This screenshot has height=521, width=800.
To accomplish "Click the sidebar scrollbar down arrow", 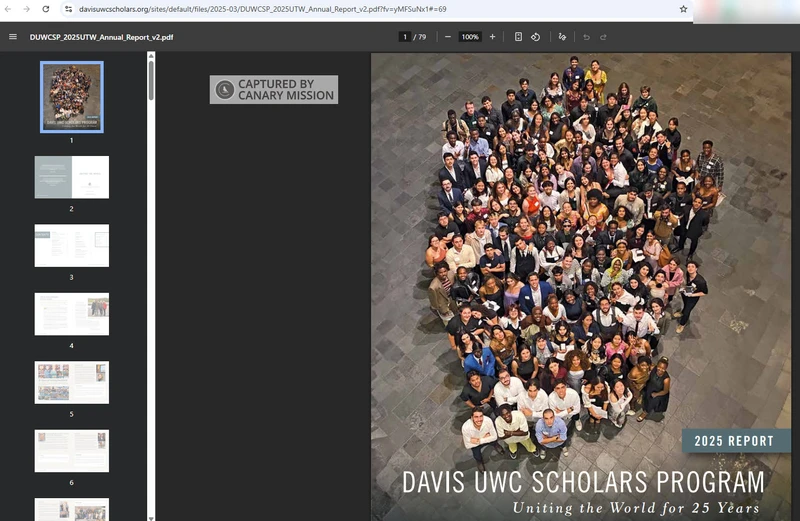I will pyautogui.click(x=151, y=517).
